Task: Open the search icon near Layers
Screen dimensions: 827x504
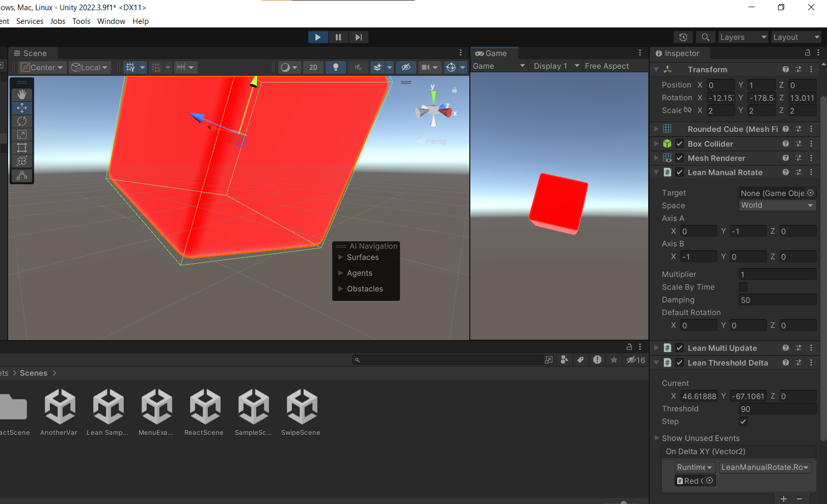Action: tap(705, 37)
